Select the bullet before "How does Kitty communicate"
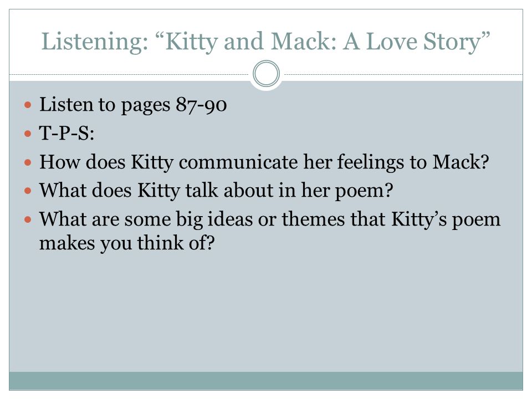The width and height of the screenshot is (532, 399). pos(28,162)
